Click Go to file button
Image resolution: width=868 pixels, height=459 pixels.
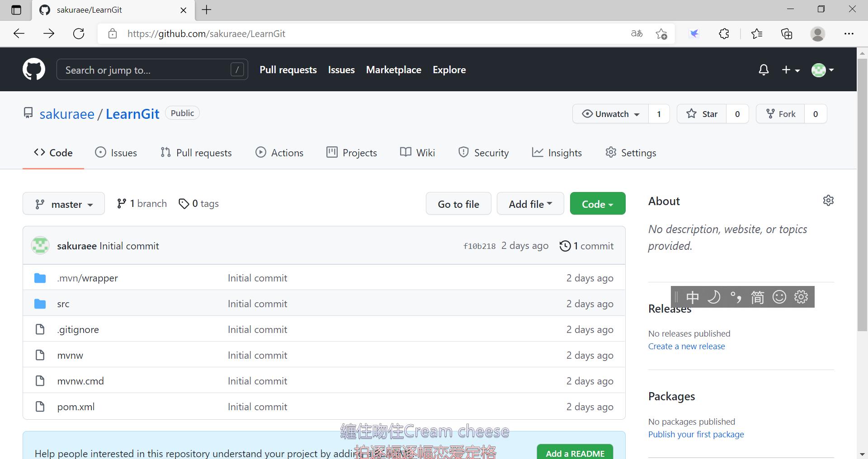[x=458, y=204]
